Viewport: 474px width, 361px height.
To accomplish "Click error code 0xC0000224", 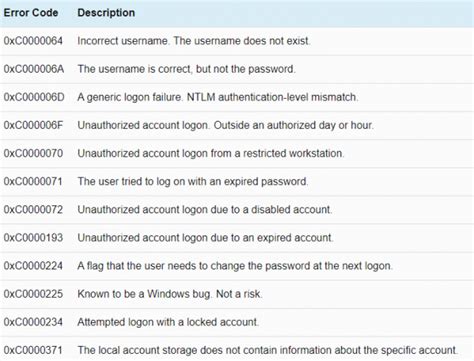I will [33, 266].
